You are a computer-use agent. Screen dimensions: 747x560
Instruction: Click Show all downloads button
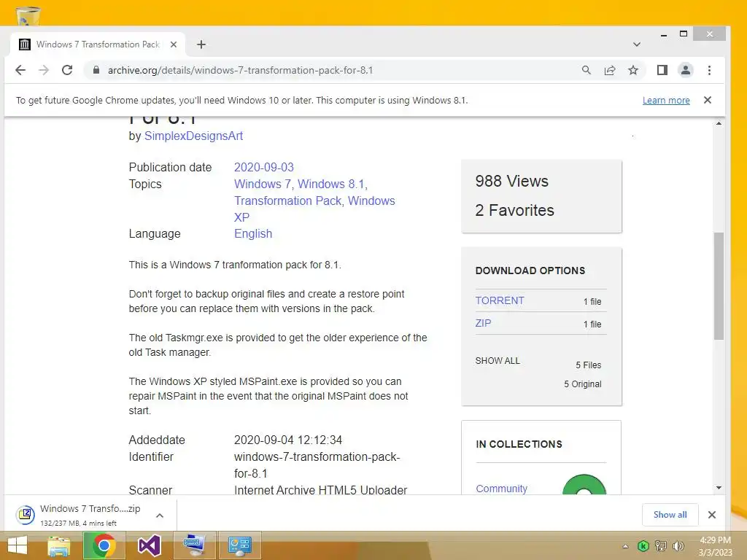click(x=670, y=514)
